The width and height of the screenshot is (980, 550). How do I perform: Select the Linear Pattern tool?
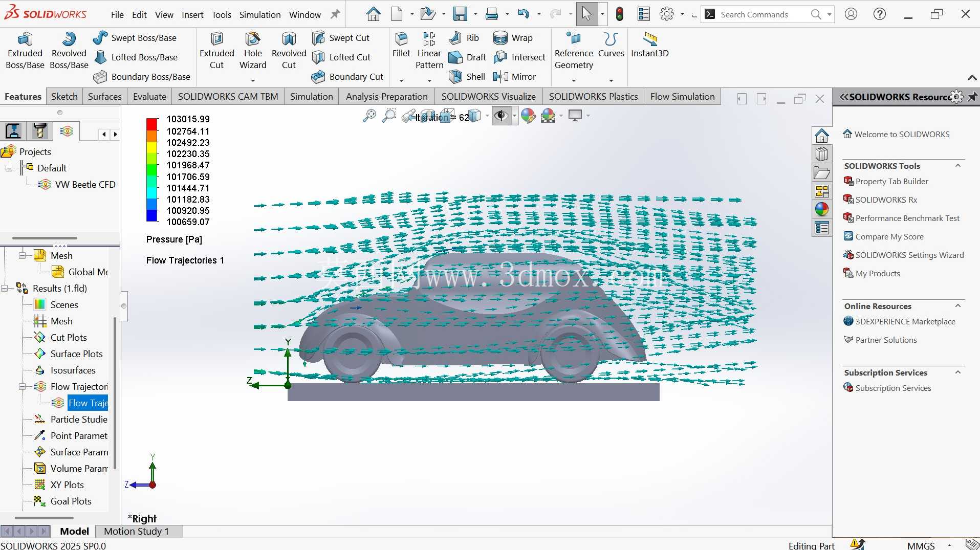coord(429,50)
